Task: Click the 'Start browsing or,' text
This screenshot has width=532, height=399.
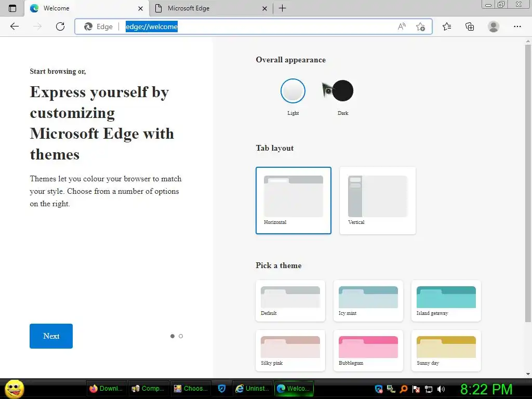Action: coord(58,71)
